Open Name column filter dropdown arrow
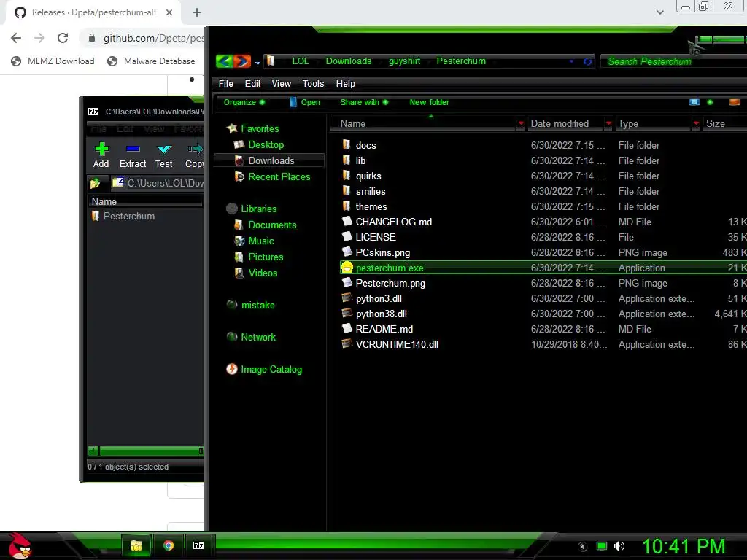Screen dimensions: 747x560 coord(521,123)
